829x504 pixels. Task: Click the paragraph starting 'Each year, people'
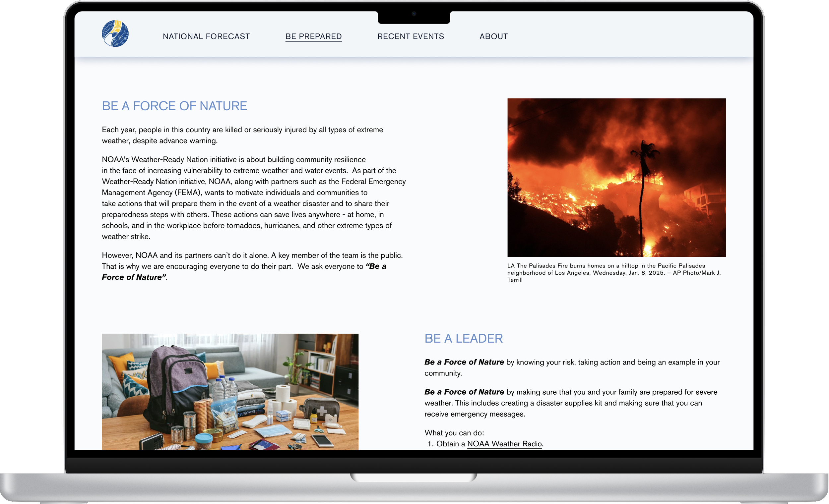pyautogui.click(x=243, y=135)
